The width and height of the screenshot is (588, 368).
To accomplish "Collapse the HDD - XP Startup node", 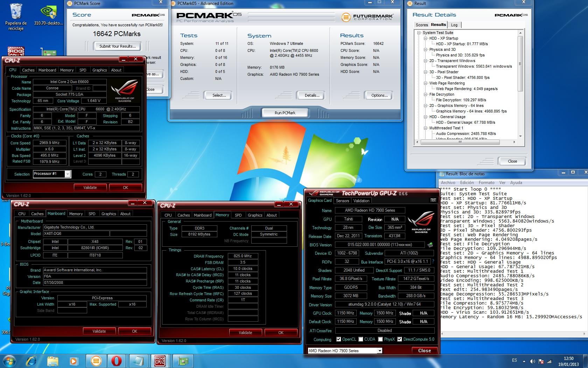I will click(426, 38).
